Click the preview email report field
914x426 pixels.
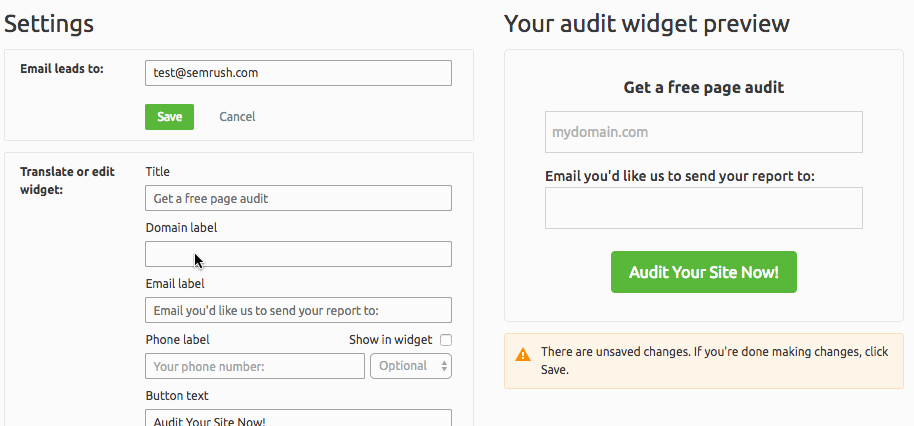[x=704, y=208]
